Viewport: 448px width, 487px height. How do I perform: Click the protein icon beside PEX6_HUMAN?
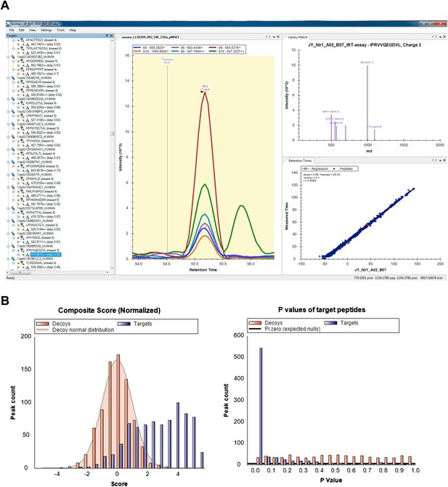(x=13, y=246)
